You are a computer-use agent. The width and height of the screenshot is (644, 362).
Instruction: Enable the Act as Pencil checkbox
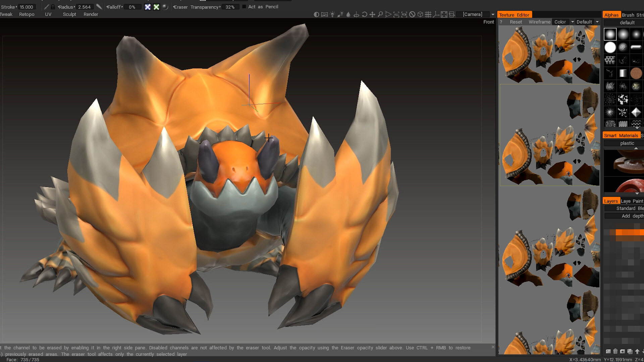pyautogui.click(x=244, y=7)
